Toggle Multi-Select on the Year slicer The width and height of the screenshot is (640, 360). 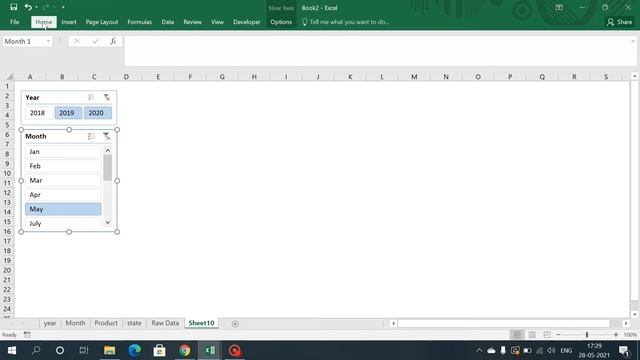tap(91, 97)
